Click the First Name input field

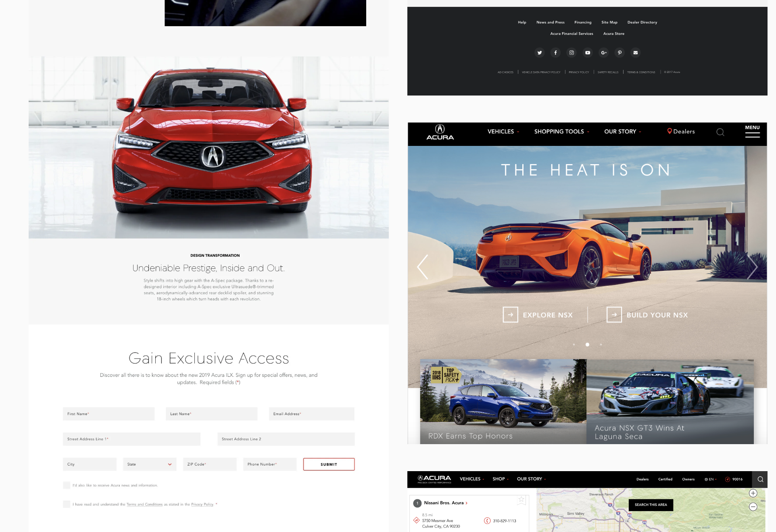pyautogui.click(x=108, y=414)
